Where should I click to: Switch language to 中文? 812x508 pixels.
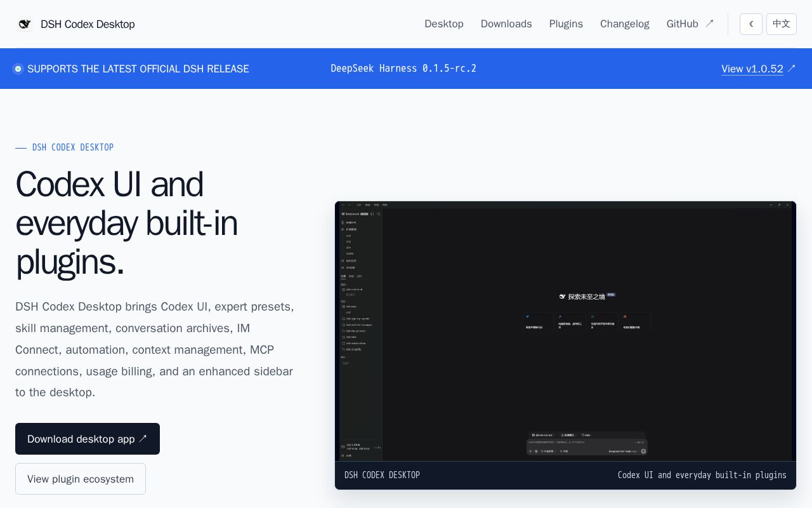[x=782, y=24]
